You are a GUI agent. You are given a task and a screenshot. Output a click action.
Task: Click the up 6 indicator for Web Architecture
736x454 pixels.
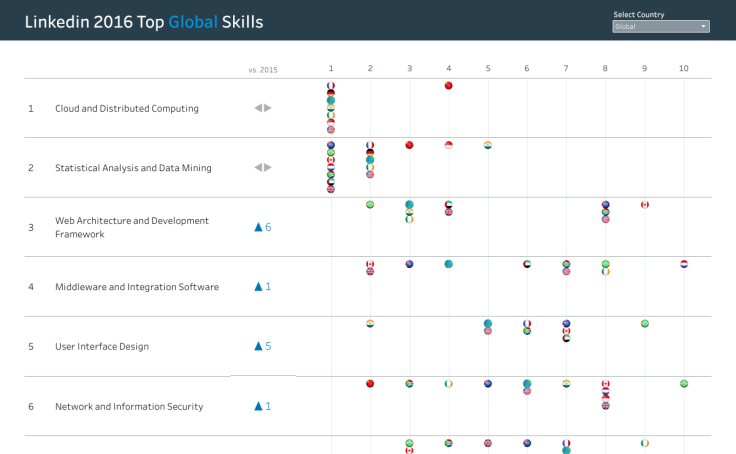click(x=263, y=227)
